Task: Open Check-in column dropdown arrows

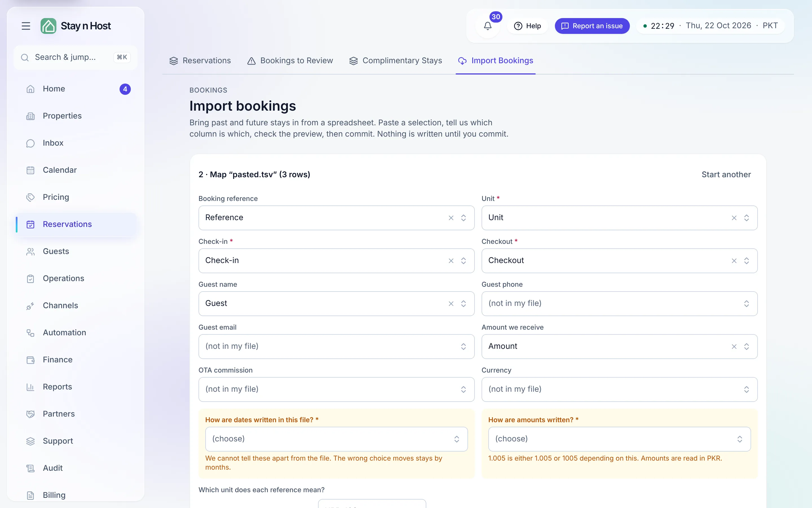Action: pyautogui.click(x=463, y=261)
